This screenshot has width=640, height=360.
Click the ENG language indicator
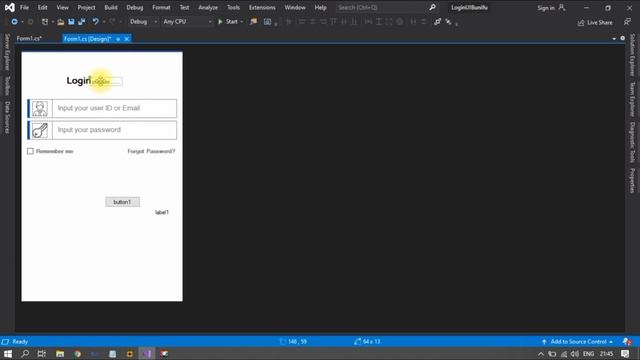tap(588, 353)
